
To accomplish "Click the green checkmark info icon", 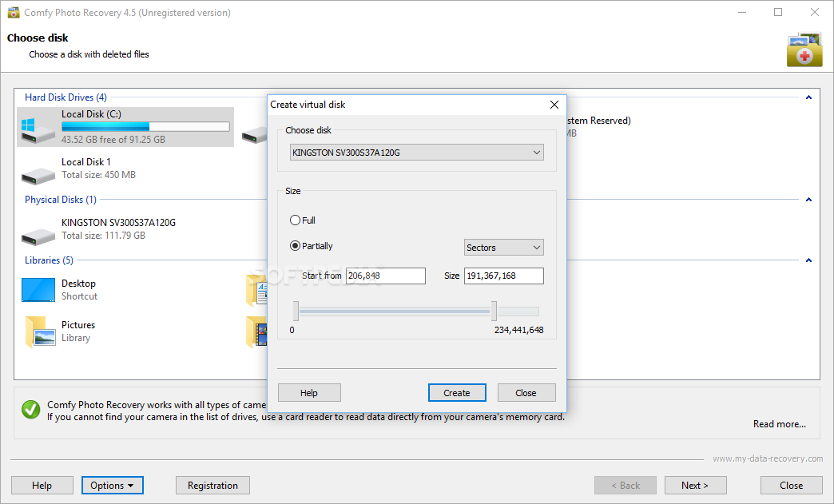I will coord(31,410).
